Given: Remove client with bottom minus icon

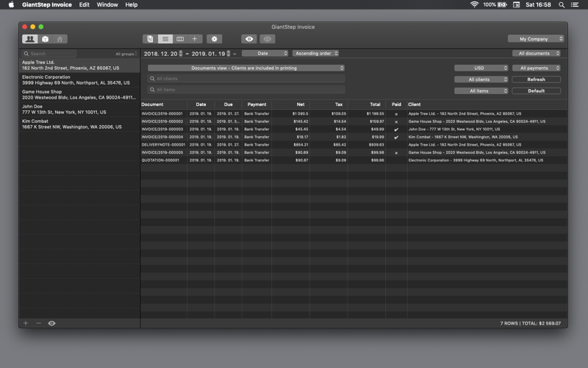Looking at the screenshot, I should coord(39,323).
